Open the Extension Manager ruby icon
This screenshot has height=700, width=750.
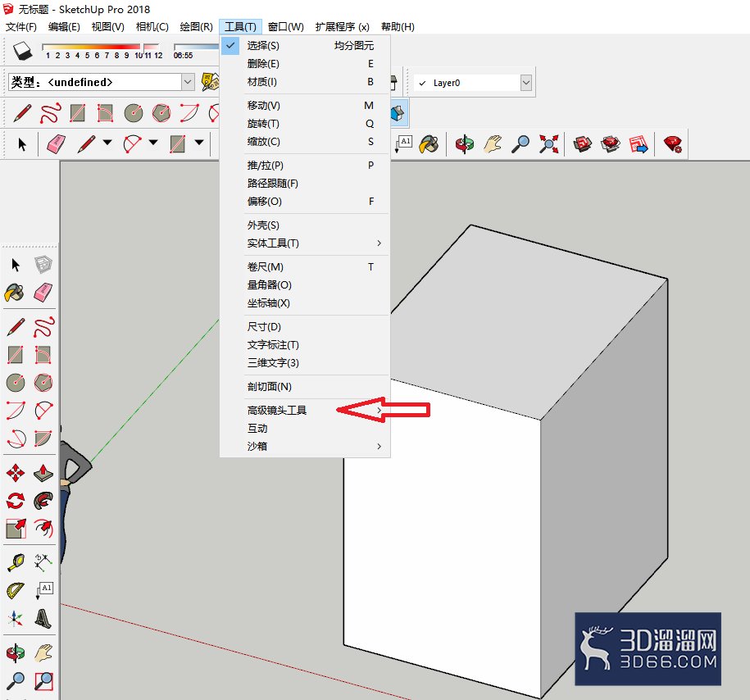672,143
